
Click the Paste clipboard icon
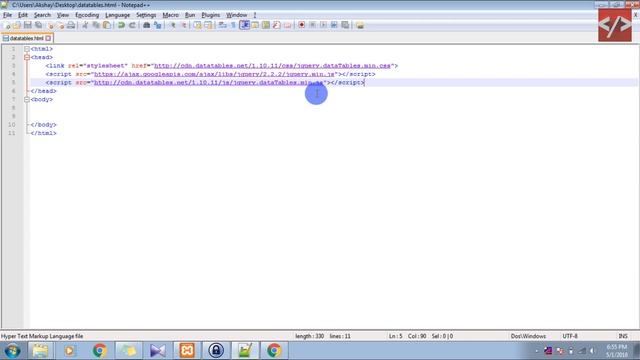tap(107, 25)
